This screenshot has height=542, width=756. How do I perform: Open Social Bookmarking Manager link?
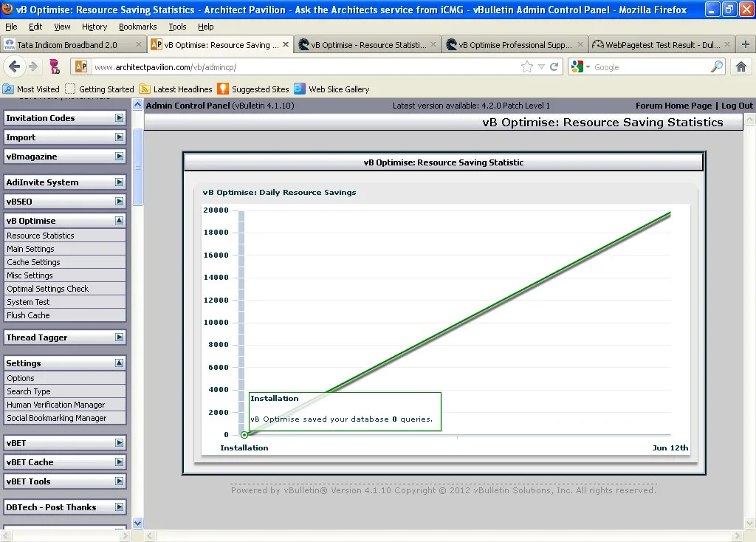click(x=56, y=418)
